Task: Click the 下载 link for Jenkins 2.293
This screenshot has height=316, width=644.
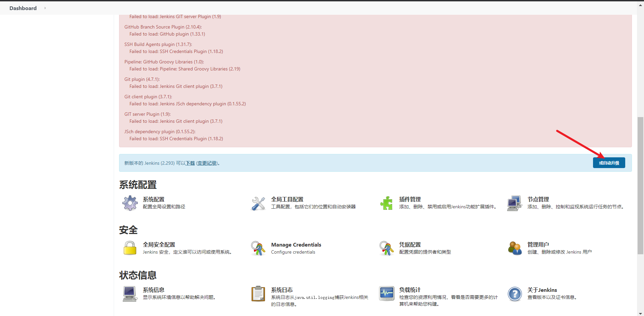Action: click(x=190, y=163)
